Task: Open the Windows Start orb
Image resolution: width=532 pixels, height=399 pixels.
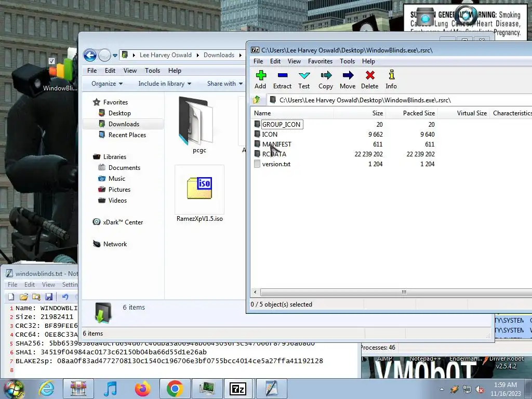Action: (x=14, y=389)
